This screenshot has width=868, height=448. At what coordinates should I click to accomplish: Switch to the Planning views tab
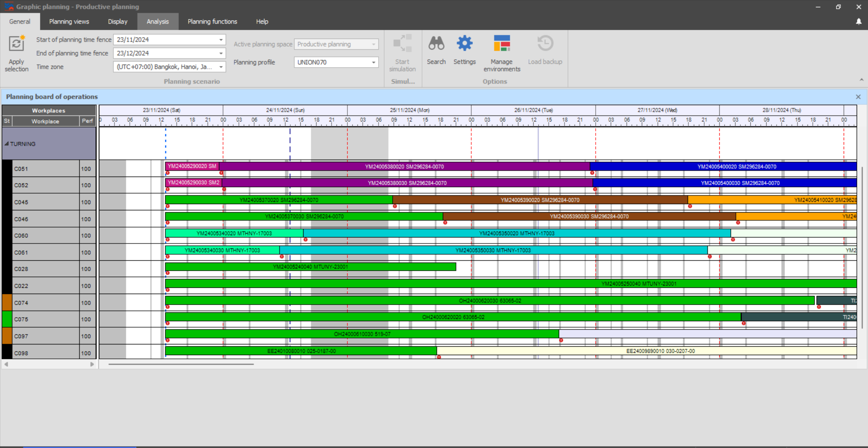coord(69,22)
